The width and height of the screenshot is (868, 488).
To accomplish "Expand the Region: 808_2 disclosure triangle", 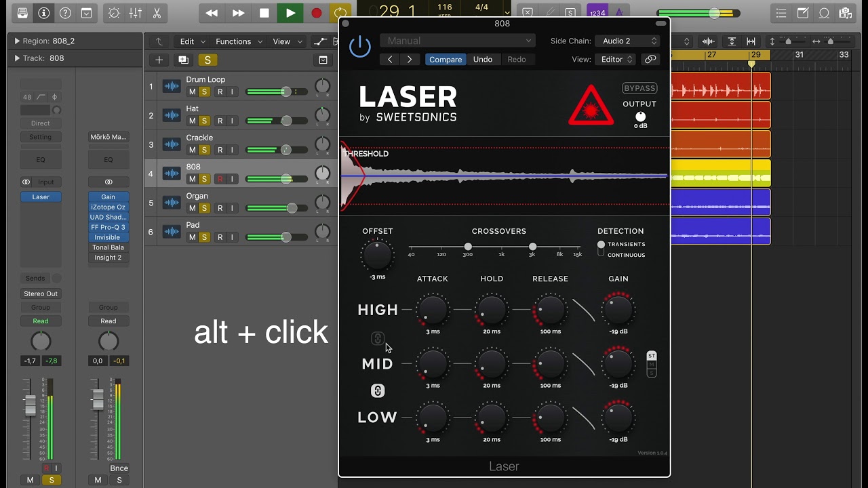I will pos(17,41).
